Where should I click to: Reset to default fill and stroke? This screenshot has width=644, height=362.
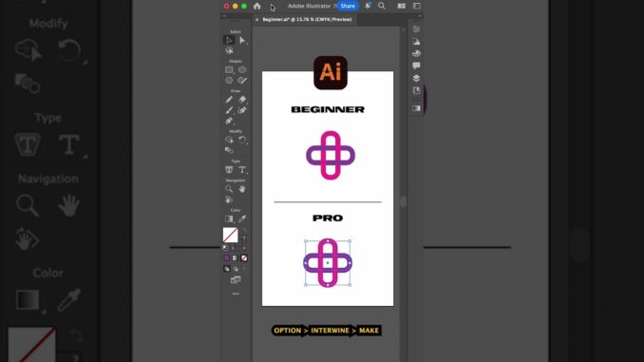click(225, 248)
